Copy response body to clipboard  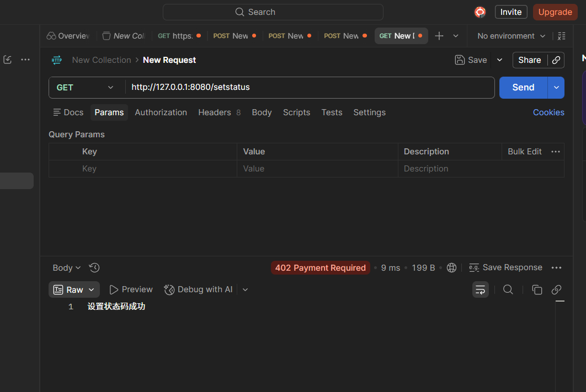point(537,289)
